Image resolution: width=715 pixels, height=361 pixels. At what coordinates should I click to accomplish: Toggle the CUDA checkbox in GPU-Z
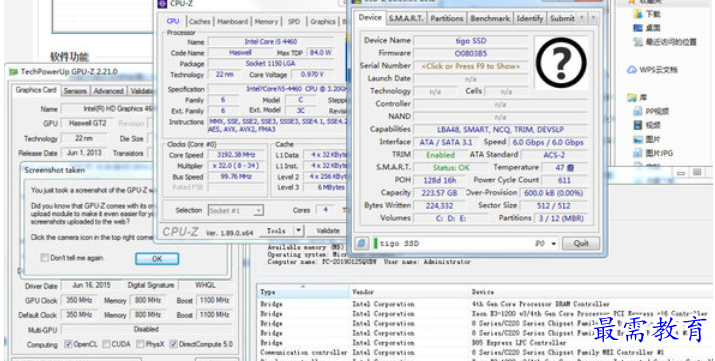106,344
